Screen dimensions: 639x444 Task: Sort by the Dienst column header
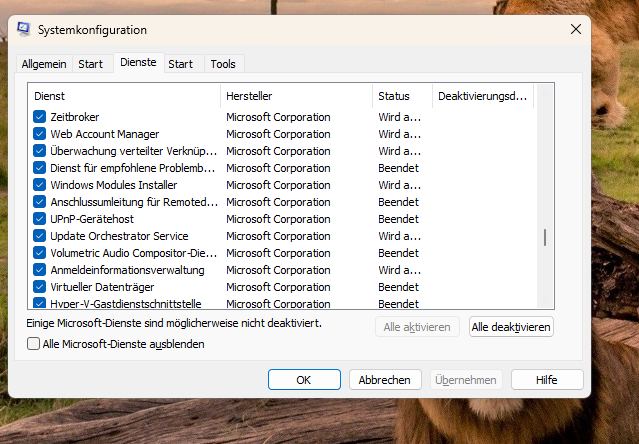(x=124, y=96)
